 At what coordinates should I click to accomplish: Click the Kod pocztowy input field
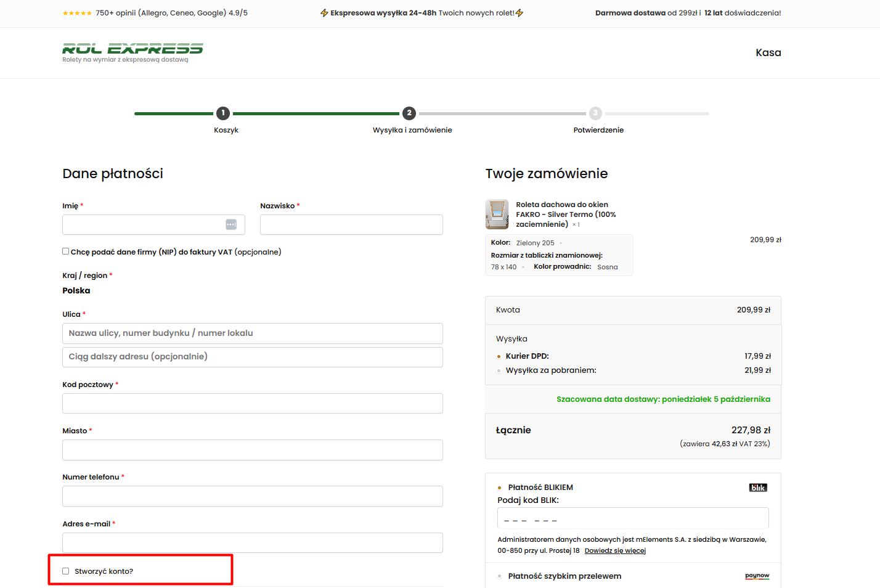(253, 404)
